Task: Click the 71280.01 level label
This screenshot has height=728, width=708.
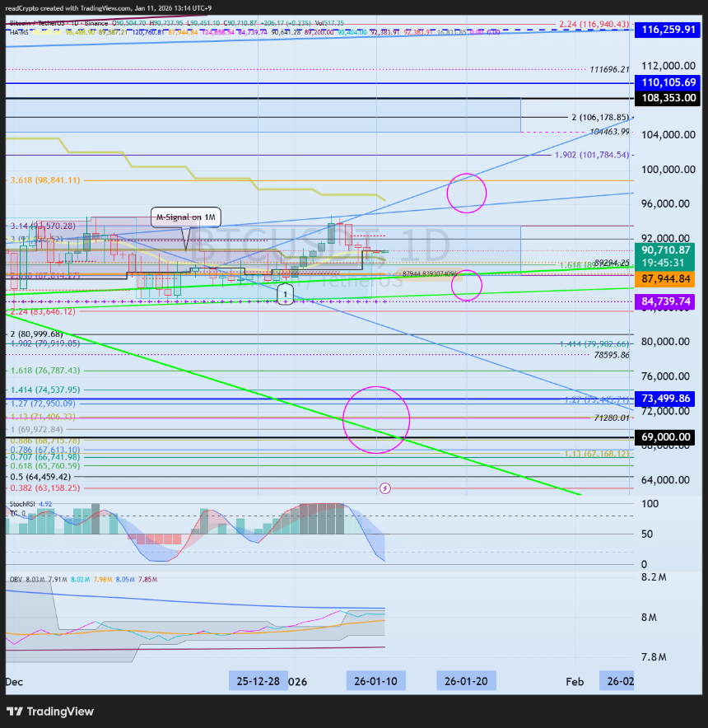Action: pos(612,418)
